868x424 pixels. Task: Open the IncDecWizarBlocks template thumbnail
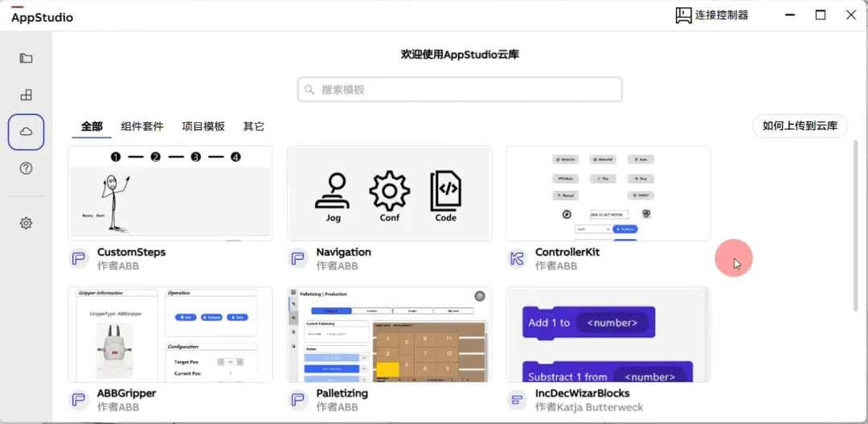coord(608,335)
